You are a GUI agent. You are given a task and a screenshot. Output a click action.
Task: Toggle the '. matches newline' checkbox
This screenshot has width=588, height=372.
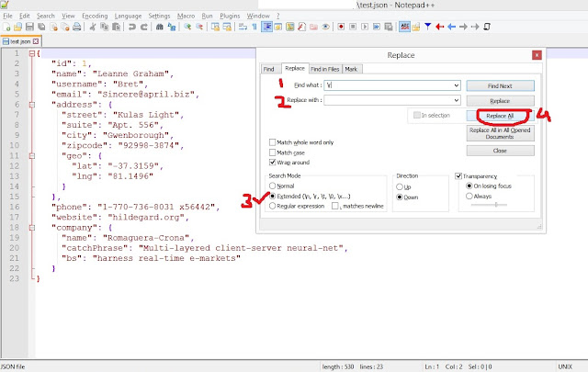click(334, 206)
